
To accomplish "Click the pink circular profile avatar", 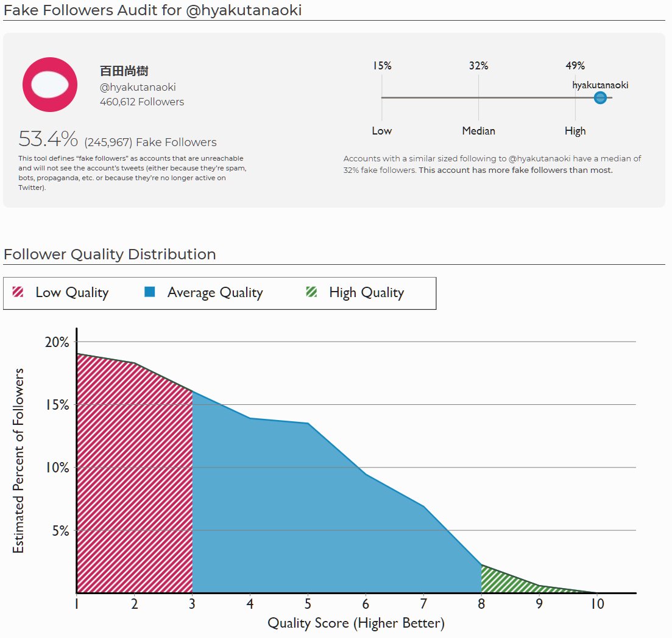I will pyautogui.click(x=50, y=85).
